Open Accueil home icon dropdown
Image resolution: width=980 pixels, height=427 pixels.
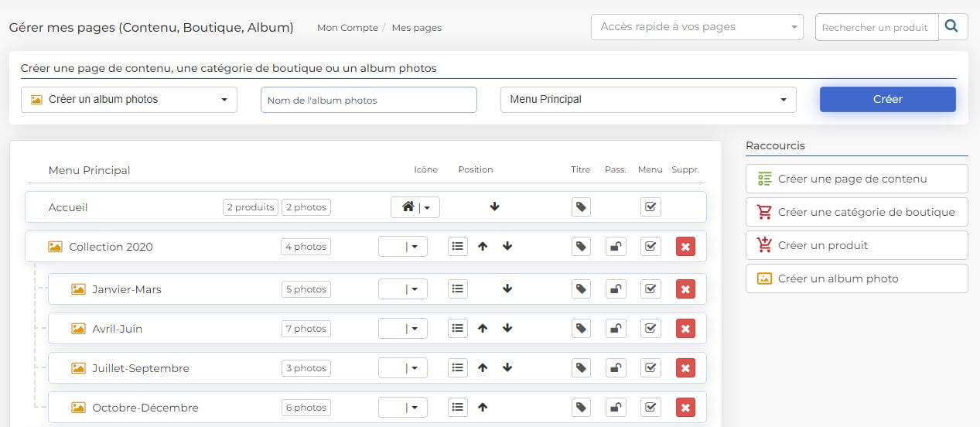(415, 207)
